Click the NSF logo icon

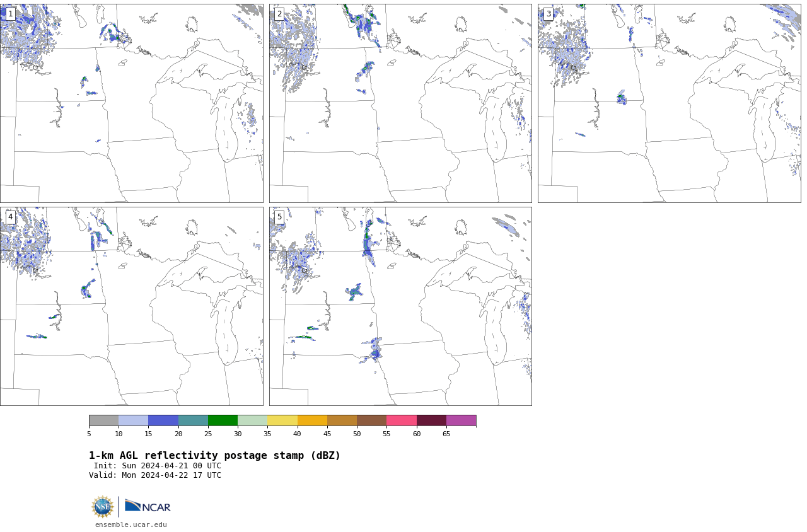pos(102,506)
